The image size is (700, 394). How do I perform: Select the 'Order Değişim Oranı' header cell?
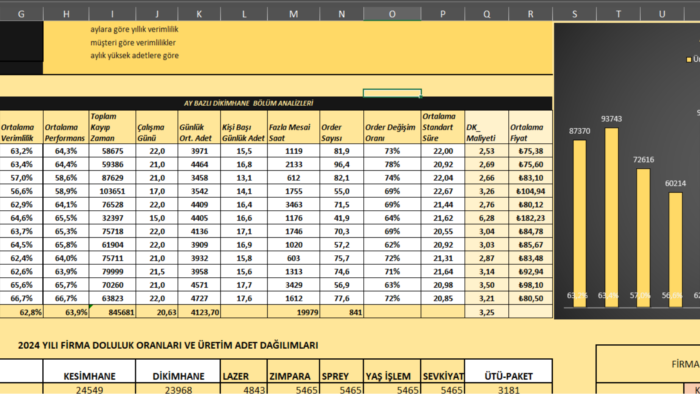(x=392, y=127)
